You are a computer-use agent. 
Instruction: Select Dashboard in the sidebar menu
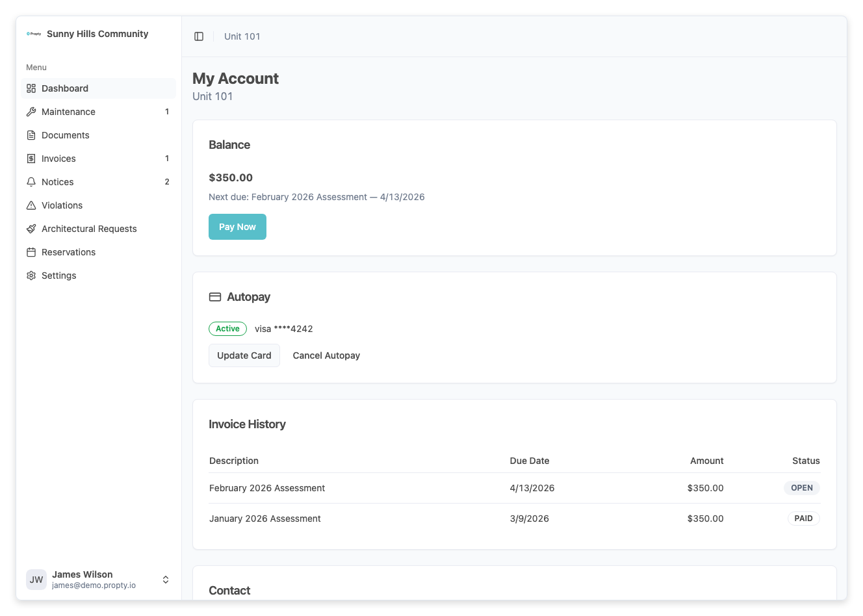pyautogui.click(x=64, y=88)
